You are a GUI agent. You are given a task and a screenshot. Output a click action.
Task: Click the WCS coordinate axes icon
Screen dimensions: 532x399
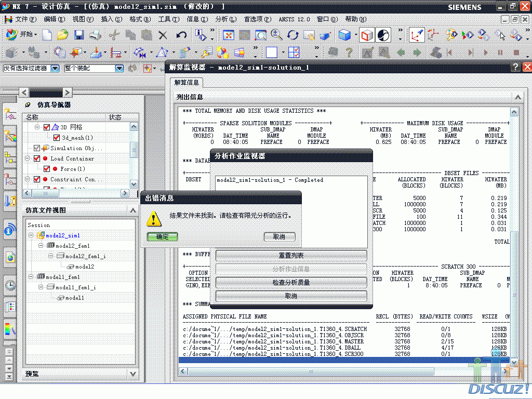417,35
